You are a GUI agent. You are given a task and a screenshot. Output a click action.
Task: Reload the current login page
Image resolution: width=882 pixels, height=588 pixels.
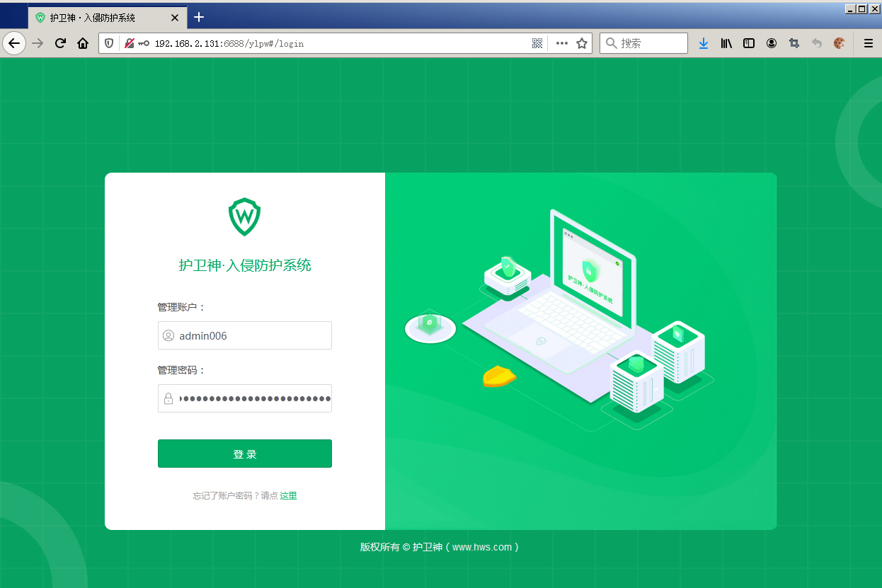click(60, 43)
